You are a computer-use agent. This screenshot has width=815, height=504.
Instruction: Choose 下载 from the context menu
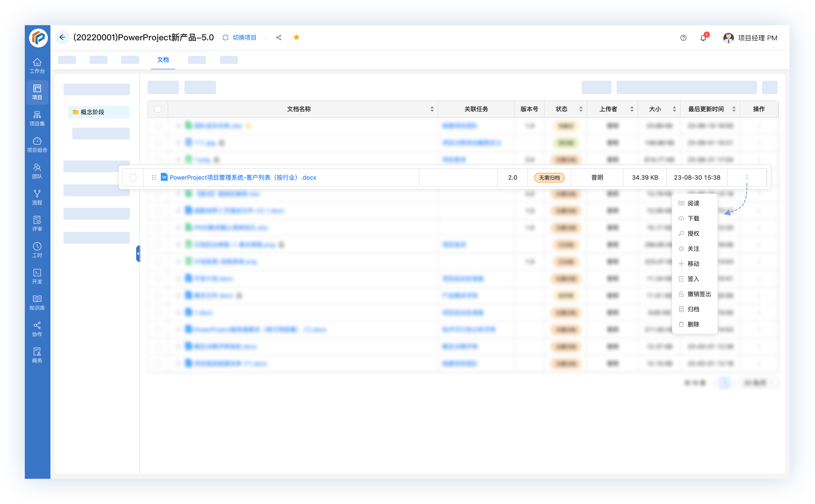[695, 218]
